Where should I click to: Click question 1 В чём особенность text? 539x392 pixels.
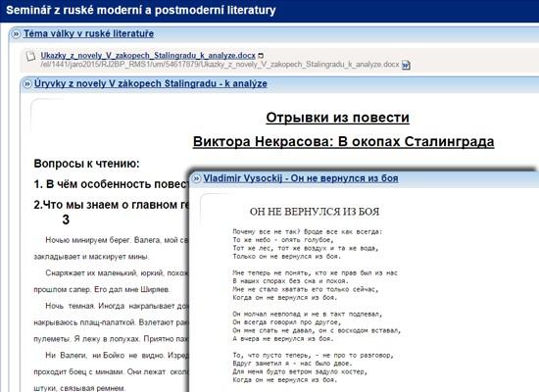pos(111,184)
